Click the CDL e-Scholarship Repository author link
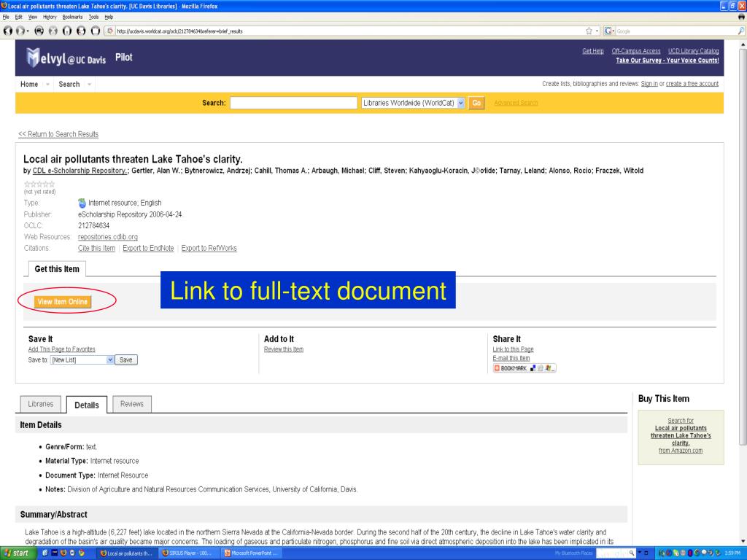747x560 pixels. [80, 171]
